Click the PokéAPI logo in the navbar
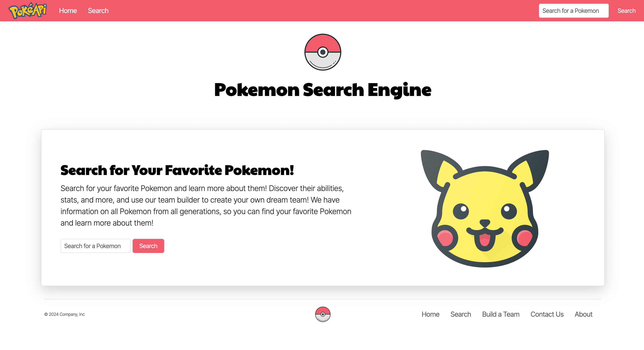This screenshot has width=644, height=350. [28, 11]
